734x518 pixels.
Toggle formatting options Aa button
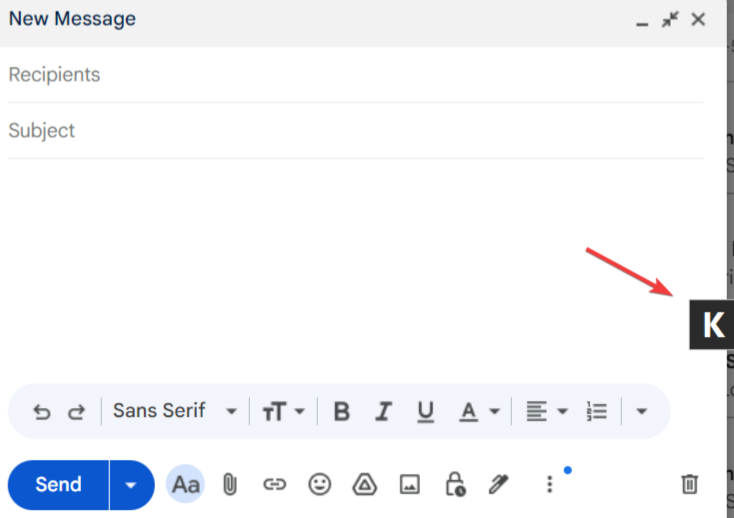pyautogui.click(x=185, y=485)
